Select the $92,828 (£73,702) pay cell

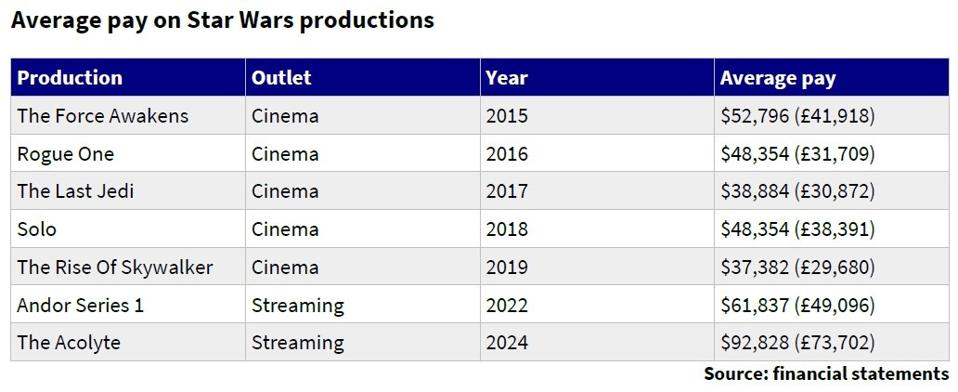pos(832,342)
